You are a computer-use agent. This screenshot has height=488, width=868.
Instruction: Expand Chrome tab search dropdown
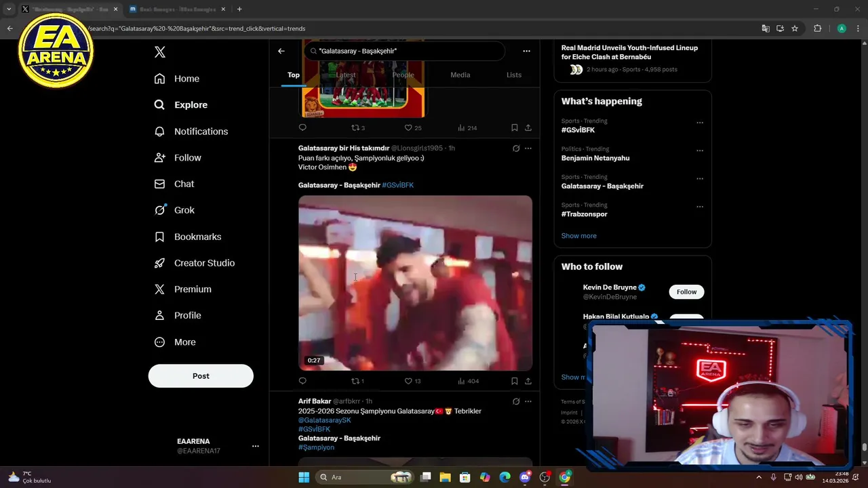pyautogui.click(x=8, y=9)
